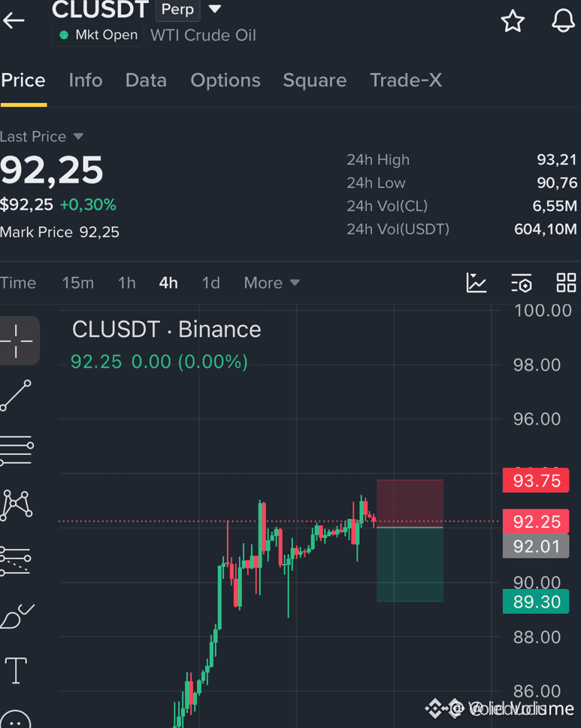Image resolution: width=581 pixels, height=728 pixels.
Task: Switch to the Info tab
Action: coord(86,80)
